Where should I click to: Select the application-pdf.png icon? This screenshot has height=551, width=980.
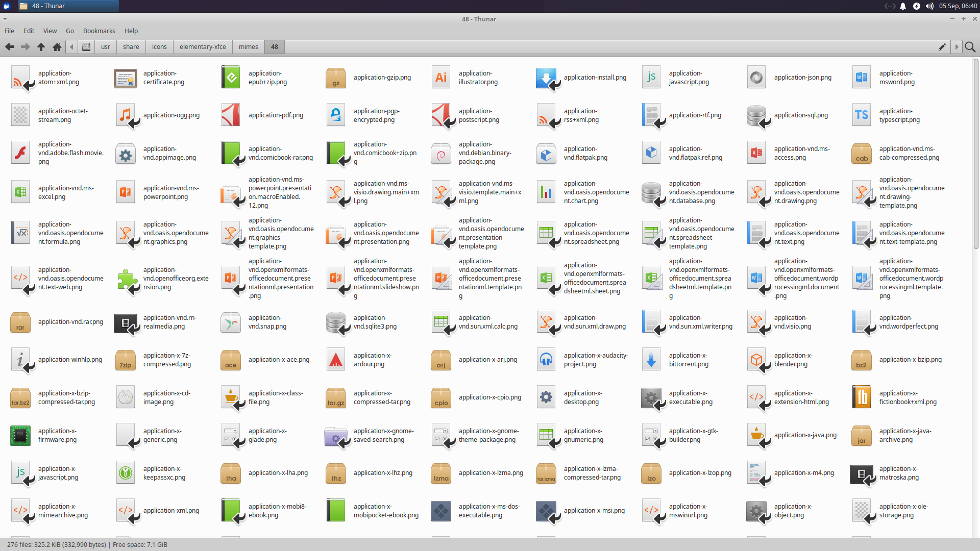click(231, 115)
